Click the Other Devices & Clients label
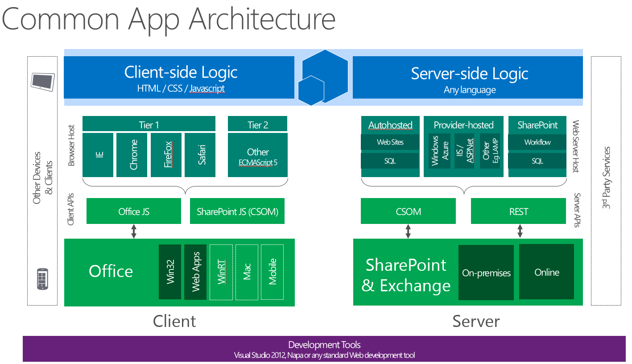The width and height of the screenshot is (632, 364). (x=42, y=178)
